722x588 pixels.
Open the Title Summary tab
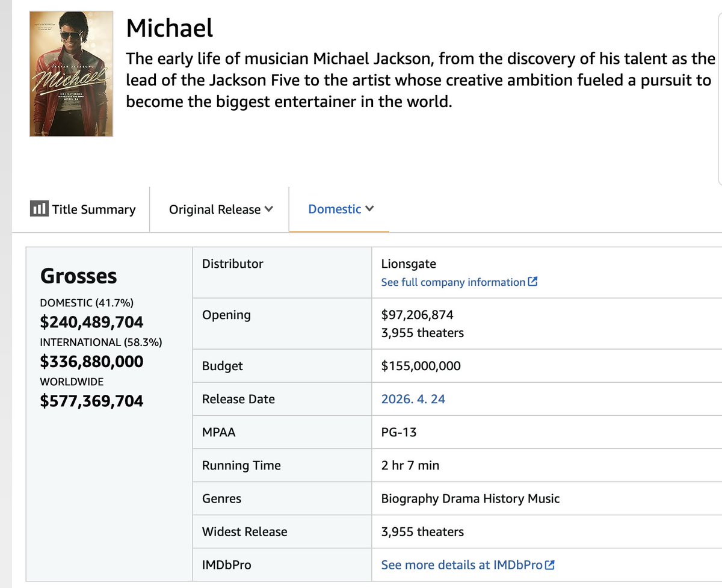[x=82, y=209]
